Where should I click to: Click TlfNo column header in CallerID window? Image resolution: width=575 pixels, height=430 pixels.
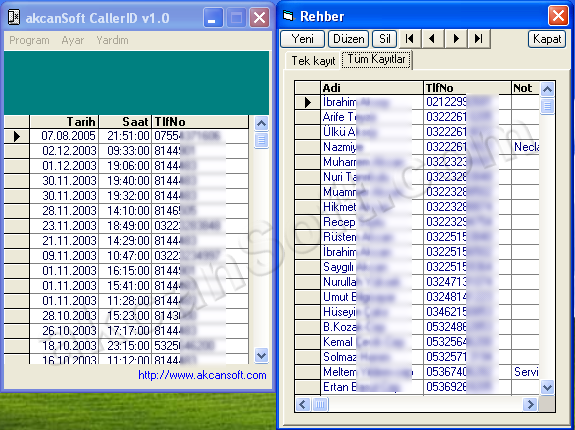[x=200, y=122]
